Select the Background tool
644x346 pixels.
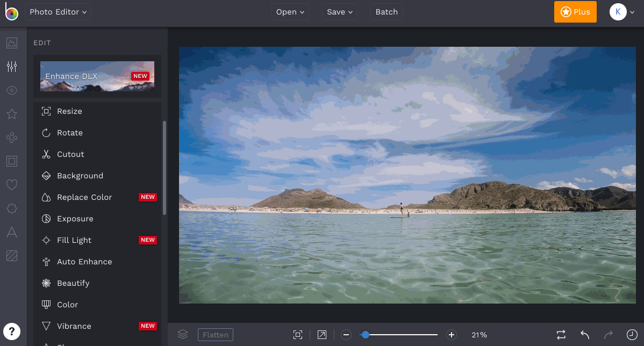tap(97, 176)
